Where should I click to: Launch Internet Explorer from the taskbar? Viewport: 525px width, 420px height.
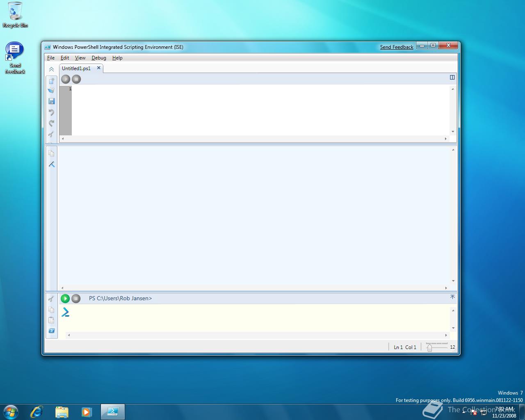click(x=37, y=411)
